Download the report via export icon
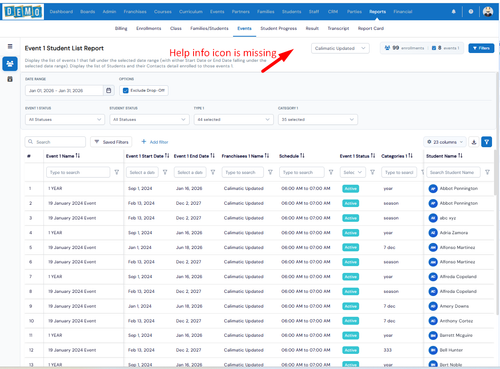Image resolution: width=500 pixels, height=369 pixels. pos(474,142)
